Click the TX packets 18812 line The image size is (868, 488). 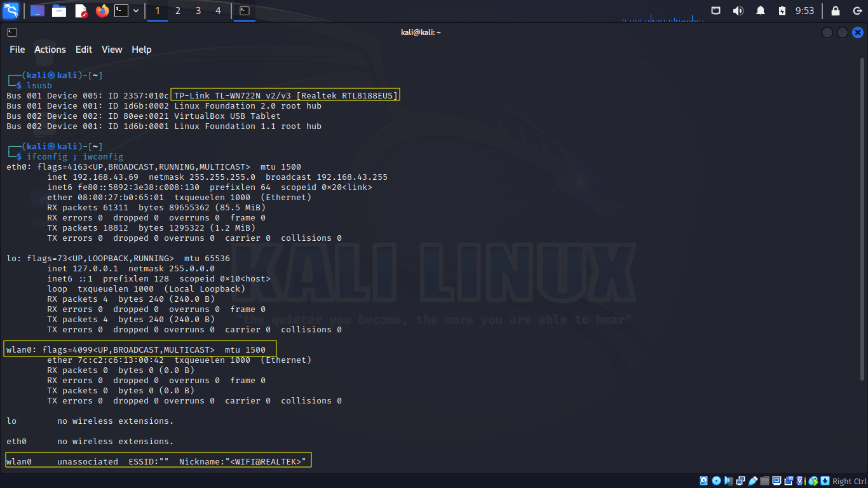pyautogui.click(x=151, y=227)
